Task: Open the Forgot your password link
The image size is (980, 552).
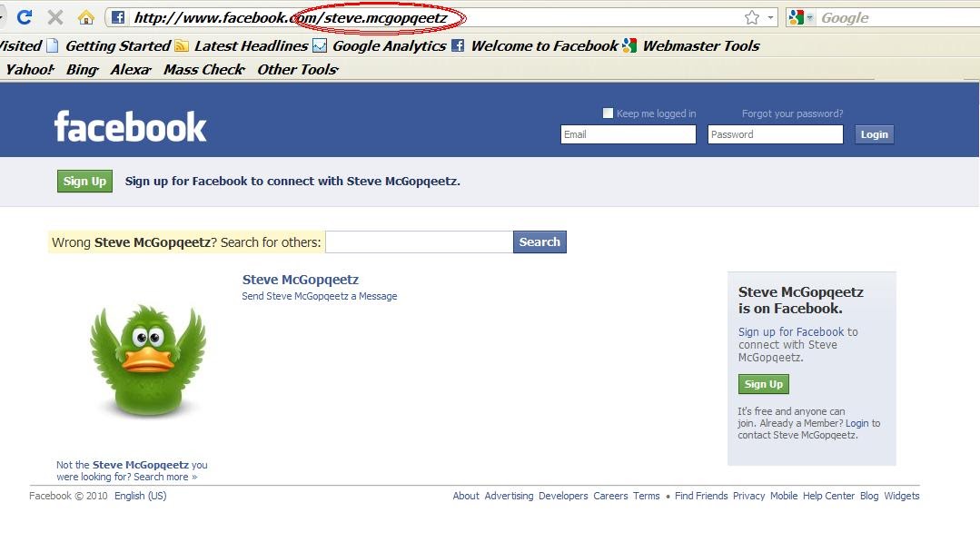Action: pos(792,113)
